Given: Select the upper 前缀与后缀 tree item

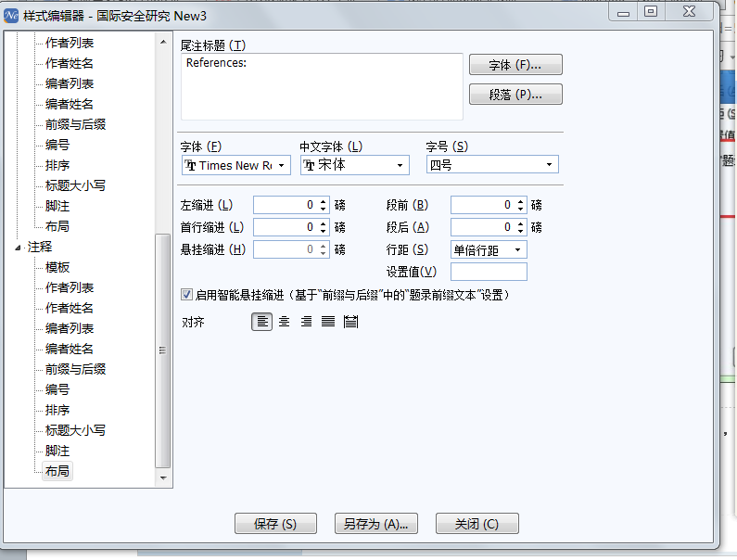Looking at the screenshot, I should click(75, 124).
